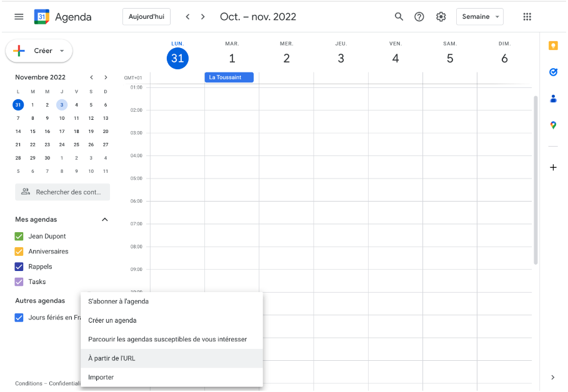The image size is (568, 392).
Task: Uncheck the Jean Dupont calendar
Action: pos(19,237)
